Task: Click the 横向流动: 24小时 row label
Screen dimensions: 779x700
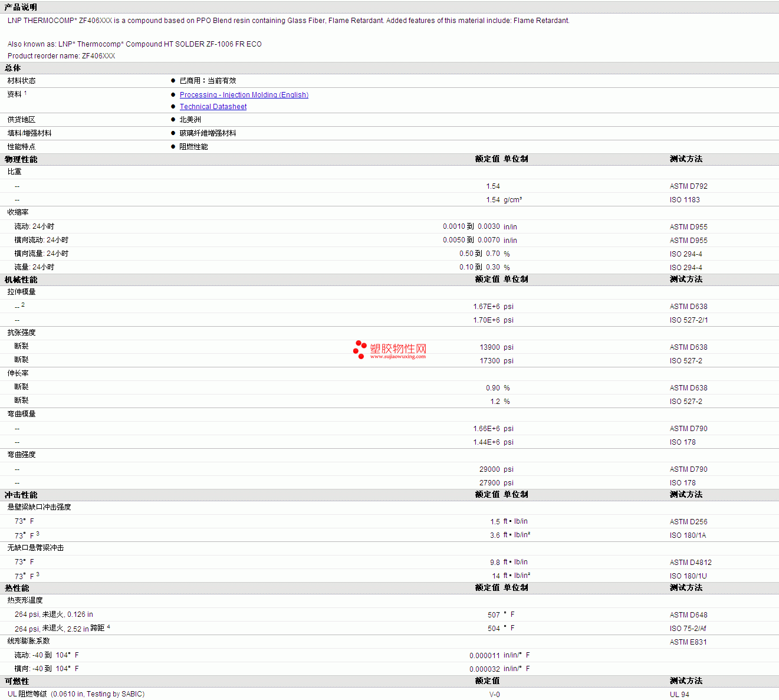Action: [x=41, y=240]
